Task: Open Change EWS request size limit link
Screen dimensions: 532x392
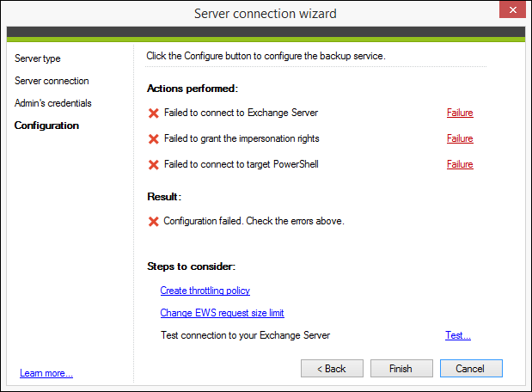Action: click(222, 313)
